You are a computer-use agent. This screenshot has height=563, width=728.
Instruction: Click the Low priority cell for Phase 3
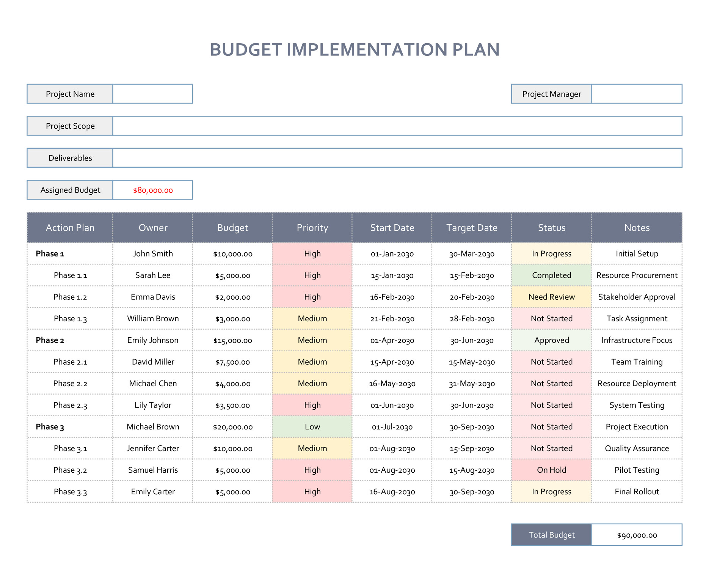pos(312,426)
